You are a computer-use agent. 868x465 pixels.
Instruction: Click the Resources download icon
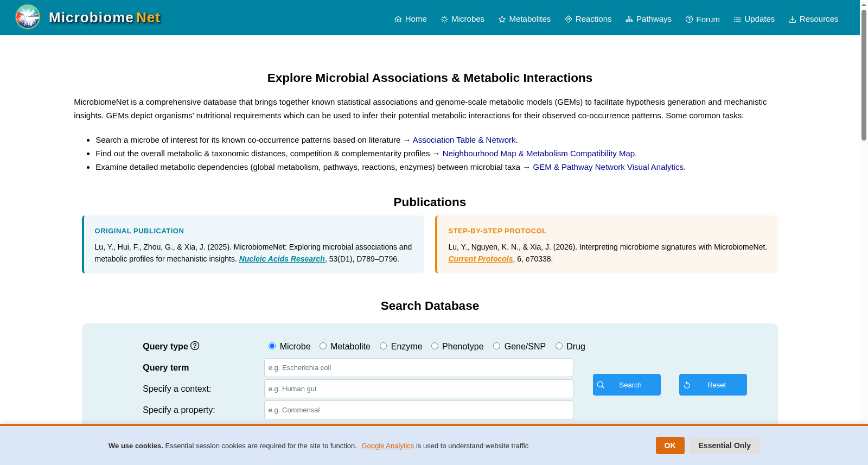pos(792,20)
